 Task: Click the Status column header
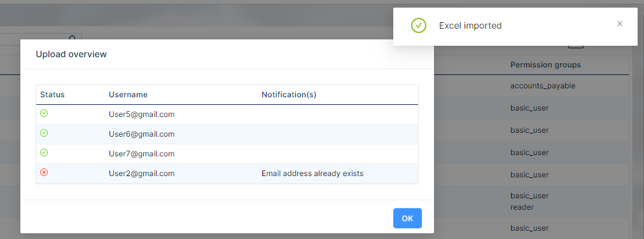click(x=52, y=95)
